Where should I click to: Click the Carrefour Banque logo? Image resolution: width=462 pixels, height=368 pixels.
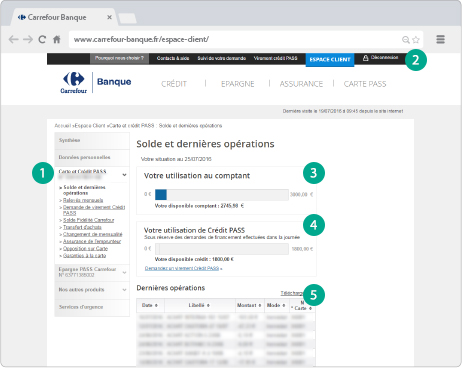click(96, 82)
